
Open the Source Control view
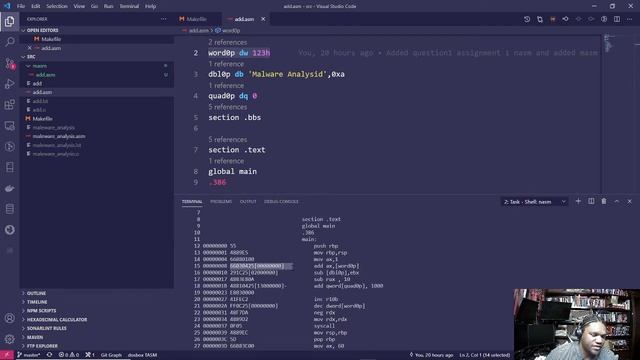click(9, 63)
